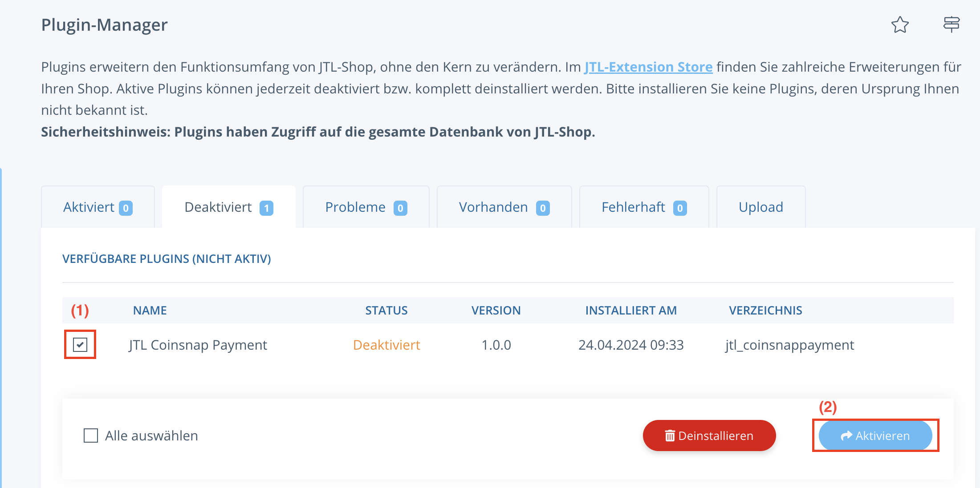Click the NAME column header
980x488 pixels.
[x=150, y=311]
